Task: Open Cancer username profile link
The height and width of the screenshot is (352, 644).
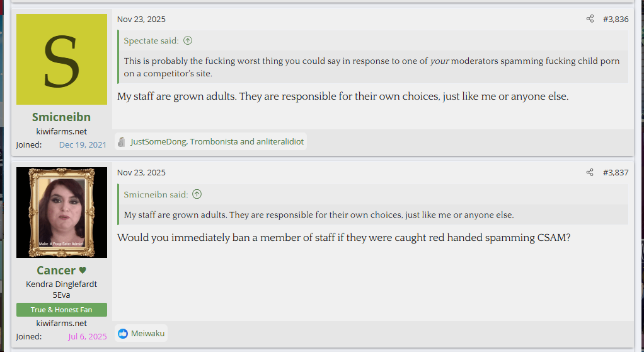Action: pos(56,271)
